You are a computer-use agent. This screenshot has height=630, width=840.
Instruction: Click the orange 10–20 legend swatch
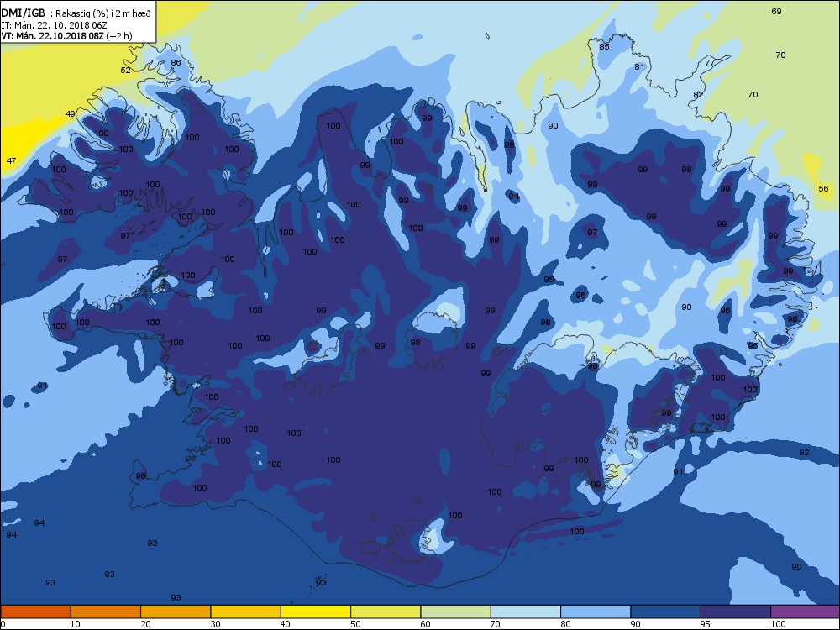[x=106, y=612]
